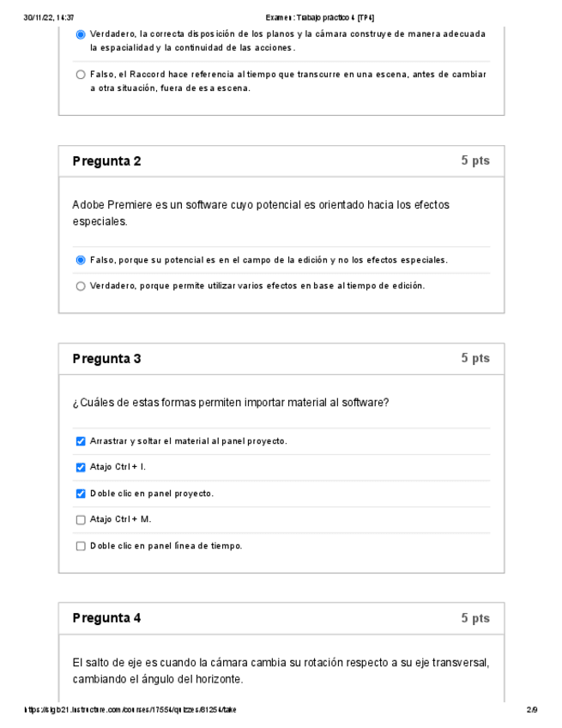Click the 'Pregunta 2' heading
The width and height of the screenshot is (562, 728).
[x=106, y=161]
